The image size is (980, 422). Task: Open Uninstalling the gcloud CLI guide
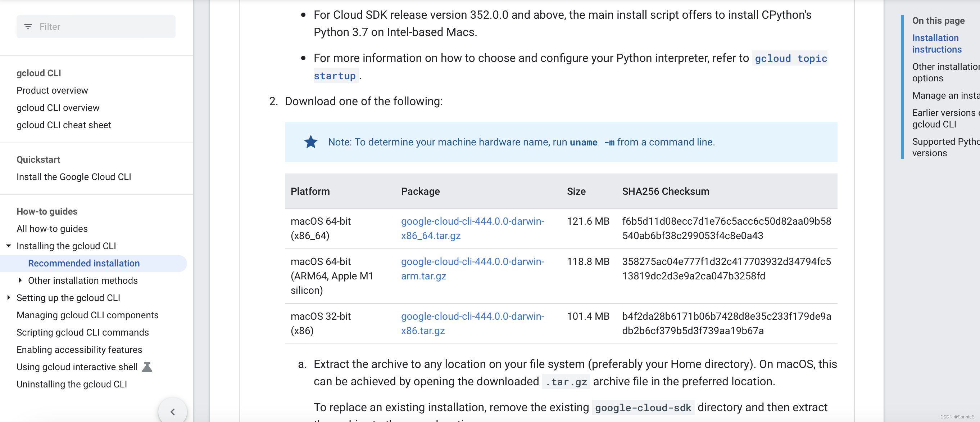(72, 384)
